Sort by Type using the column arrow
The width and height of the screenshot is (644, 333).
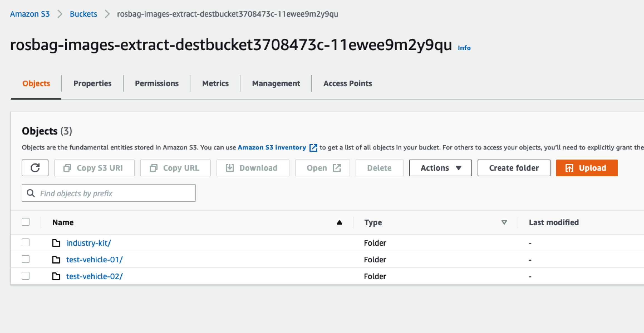coord(504,222)
